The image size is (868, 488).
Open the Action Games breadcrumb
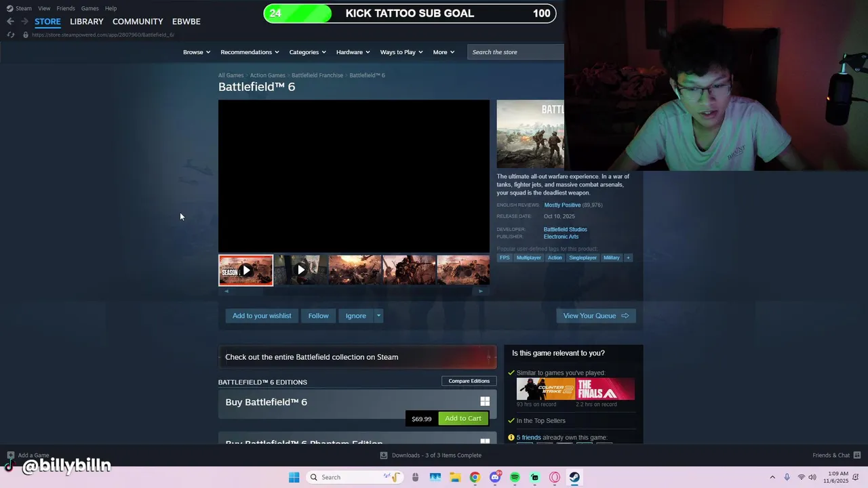click(x=267, y=75)
